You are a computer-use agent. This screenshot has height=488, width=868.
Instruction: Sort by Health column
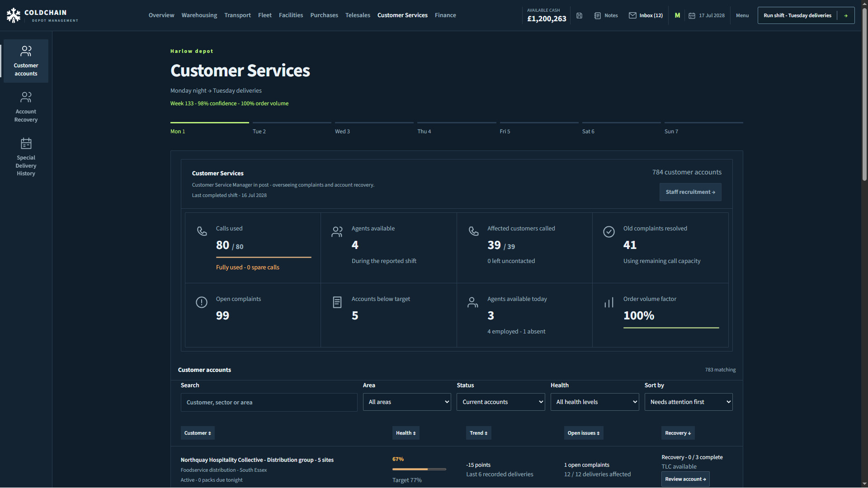coord(406,433)
